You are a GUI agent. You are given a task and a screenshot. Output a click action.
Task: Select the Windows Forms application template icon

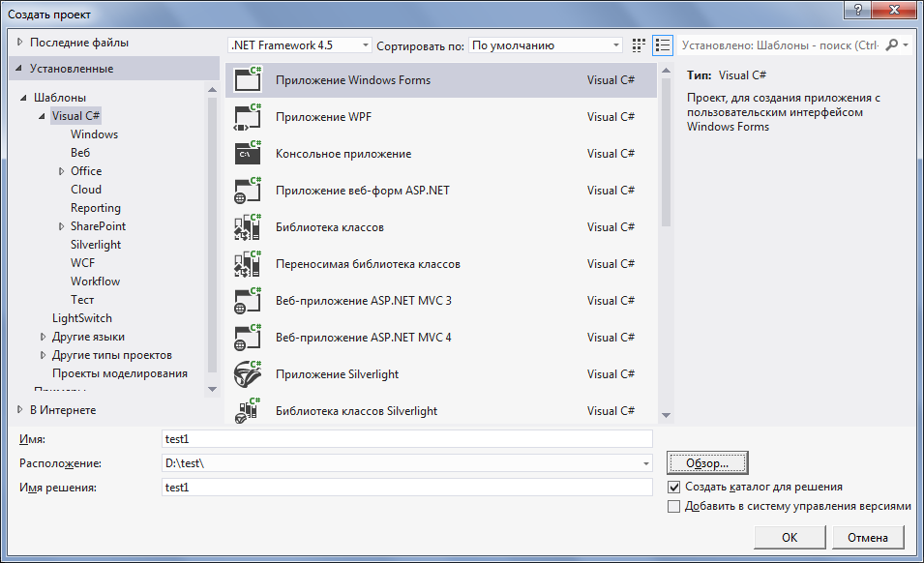point(248,79)
